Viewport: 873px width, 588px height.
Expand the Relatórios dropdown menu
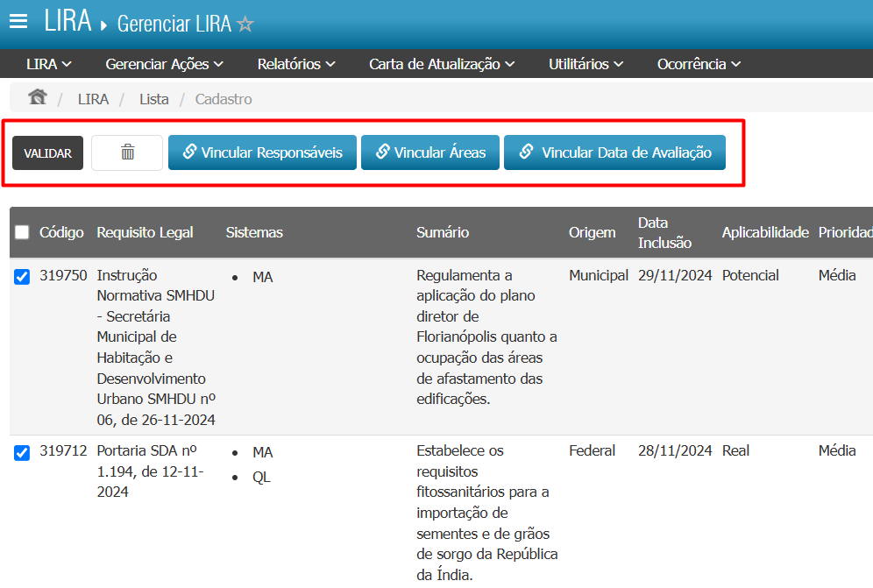point(296,64)
